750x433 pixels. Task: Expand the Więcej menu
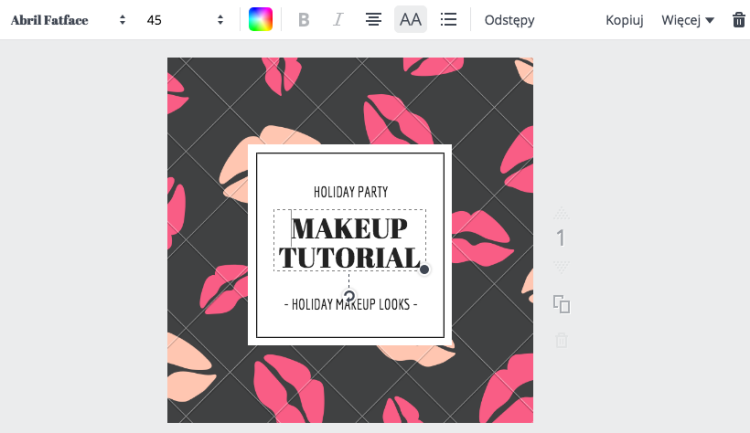pyautogui.click(x=687, y=20)
